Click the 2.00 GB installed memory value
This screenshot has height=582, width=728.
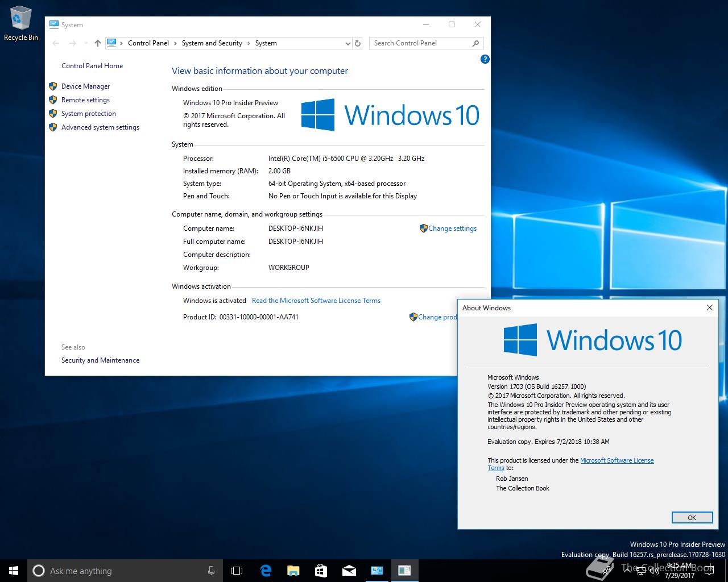(x=279, y=171)
